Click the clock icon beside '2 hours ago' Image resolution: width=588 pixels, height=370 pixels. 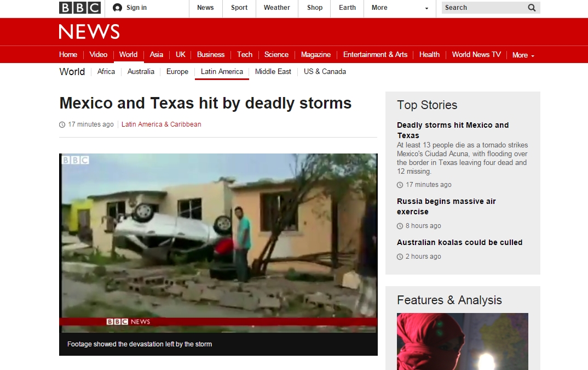click(400, 257)
